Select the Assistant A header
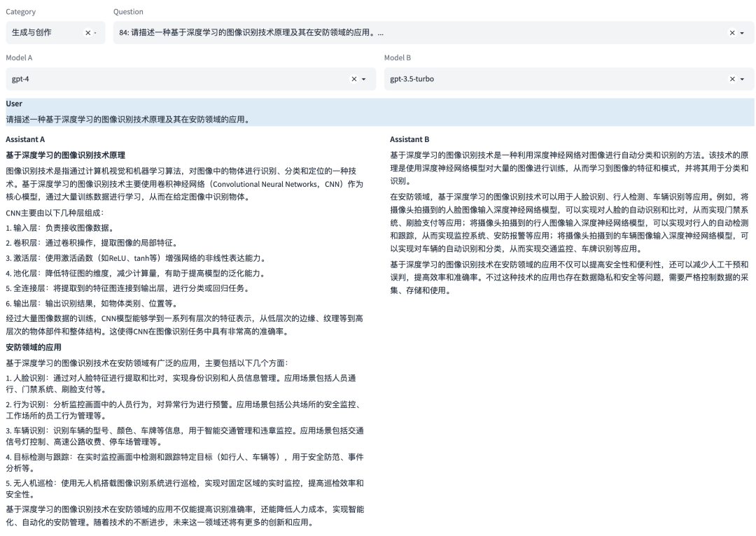The width and height of the screenshot is (756, 536). (25, 139)
